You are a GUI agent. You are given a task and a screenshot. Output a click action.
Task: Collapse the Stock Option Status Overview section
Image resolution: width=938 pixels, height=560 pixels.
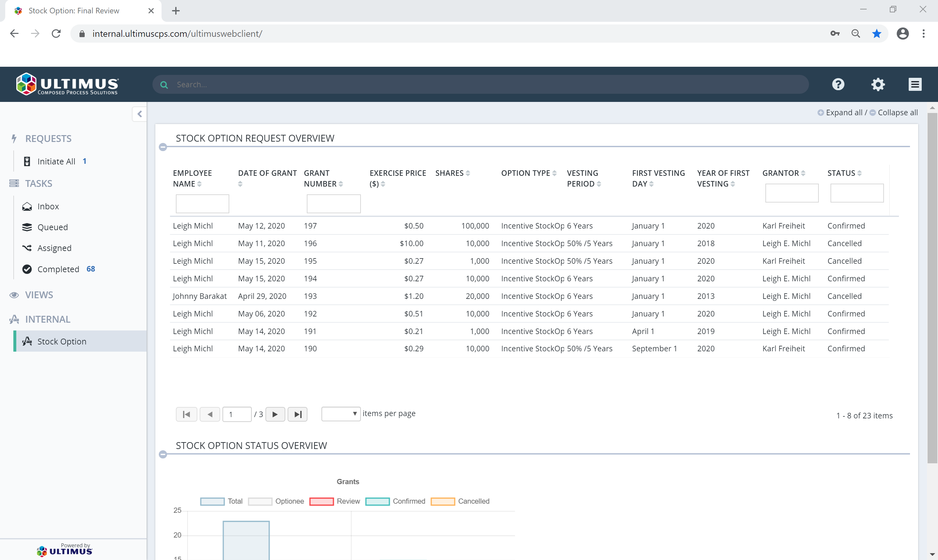(163, 454)
